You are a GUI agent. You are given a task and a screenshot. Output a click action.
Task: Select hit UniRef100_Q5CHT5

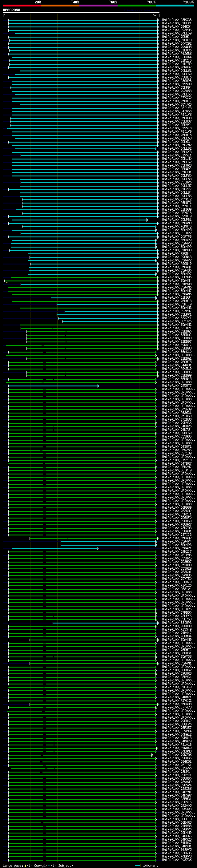(176, 362)
